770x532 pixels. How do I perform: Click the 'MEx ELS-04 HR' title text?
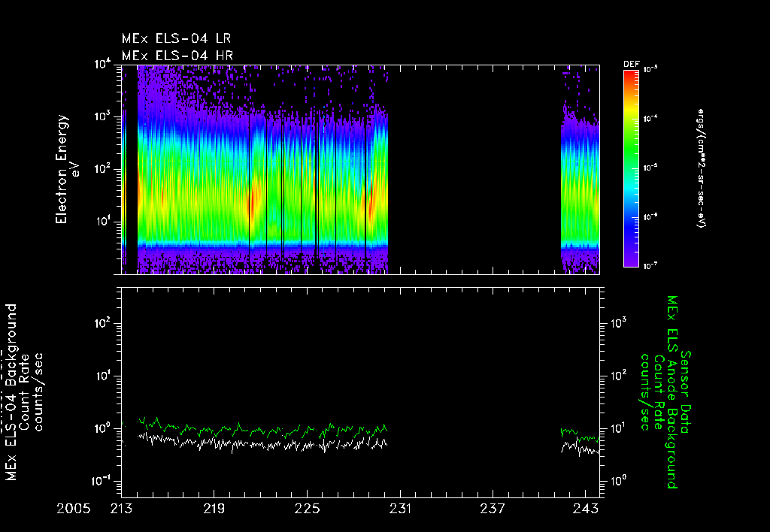[177, 56]
